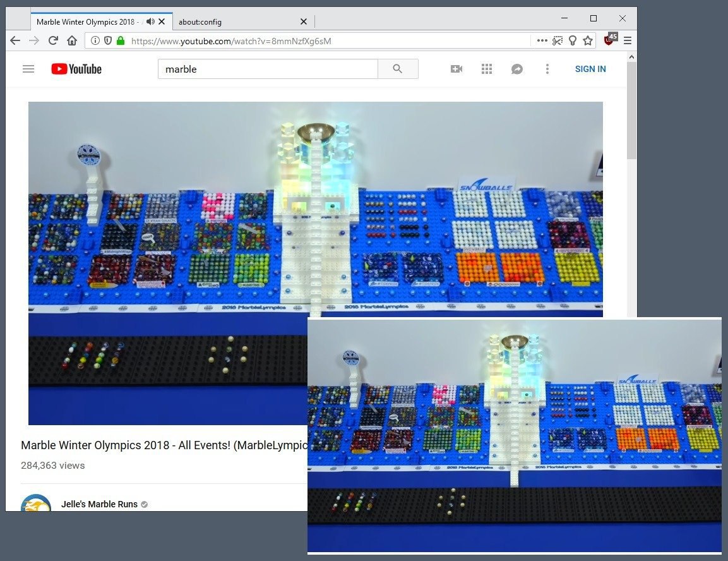Click the YouTube search box containing marble

coord(268,69)
